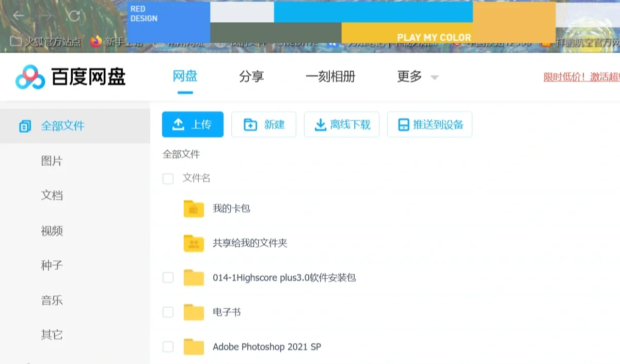Click the folder icon next to 电子书
620x364 pixels.
(x=193, y=312)
